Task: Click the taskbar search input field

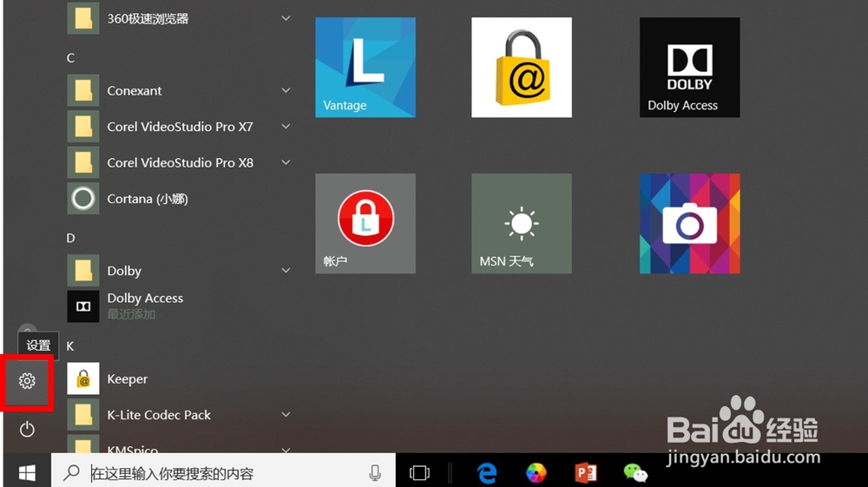Action: (224, 472)
